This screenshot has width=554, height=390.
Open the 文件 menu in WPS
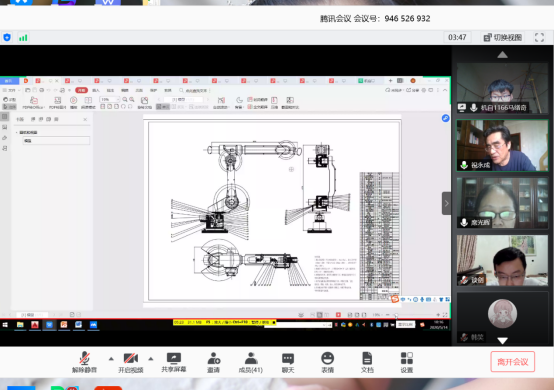(x=11, y=90)
